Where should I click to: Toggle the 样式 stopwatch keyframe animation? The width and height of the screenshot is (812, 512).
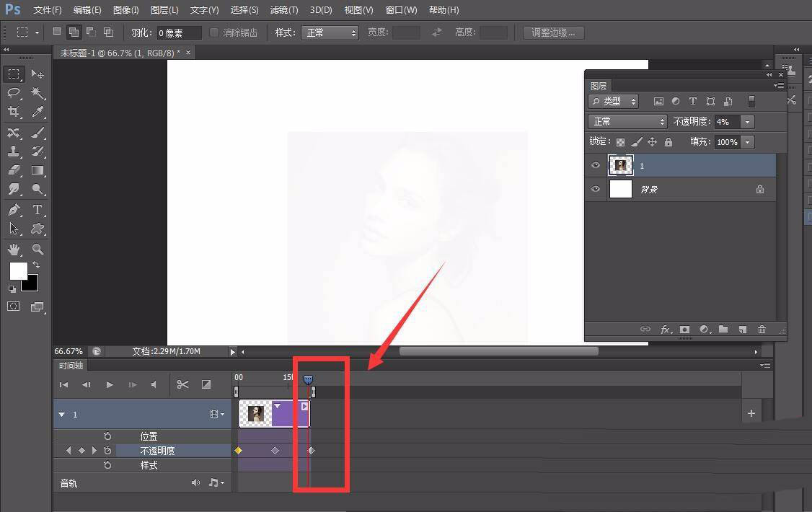click(107, 465)
